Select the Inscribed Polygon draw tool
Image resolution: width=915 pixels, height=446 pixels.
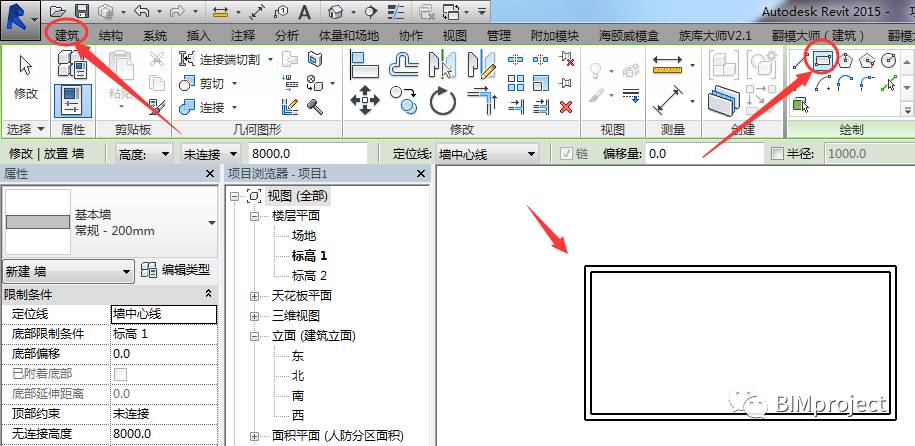coord(845,60)
